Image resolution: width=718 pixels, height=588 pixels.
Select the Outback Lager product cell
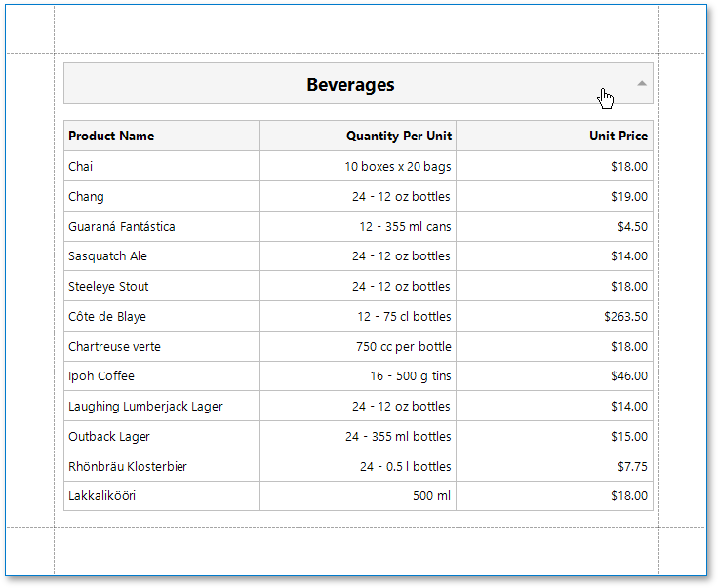(x=109, y=437)
